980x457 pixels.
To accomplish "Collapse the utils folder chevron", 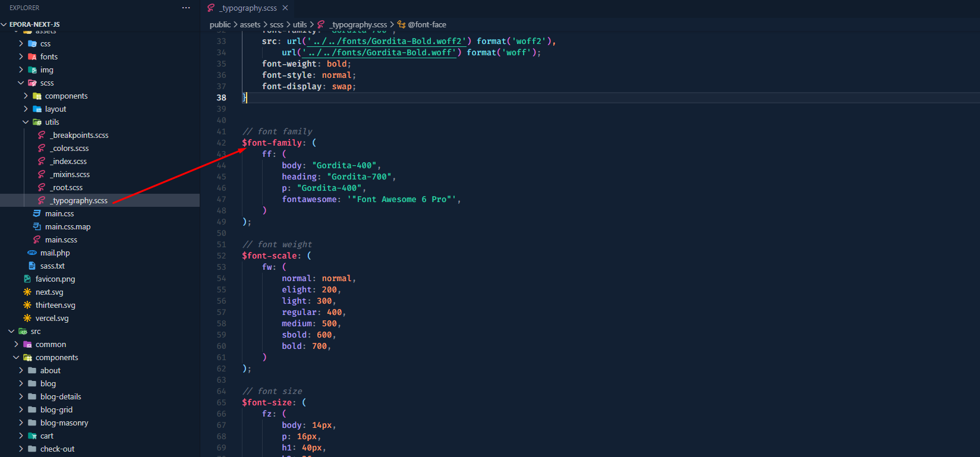I will (x=26, y=122).
